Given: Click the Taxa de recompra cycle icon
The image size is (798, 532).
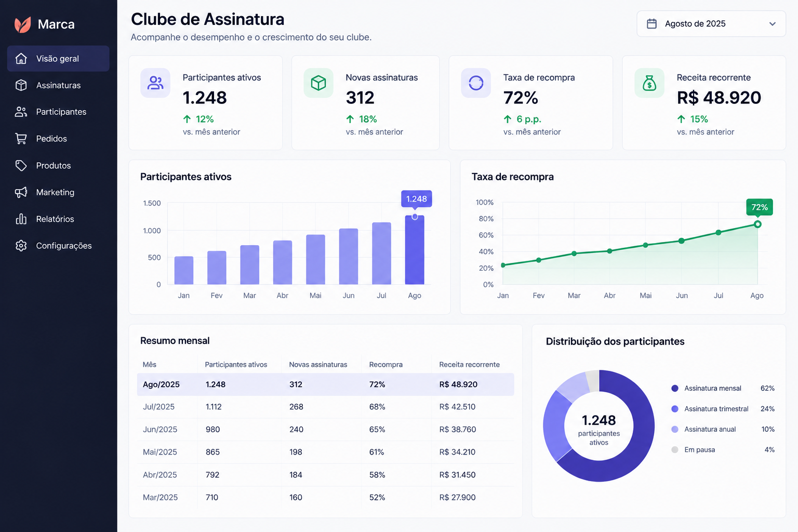Looking at the screenshot, I should click(x=476, y=83).
